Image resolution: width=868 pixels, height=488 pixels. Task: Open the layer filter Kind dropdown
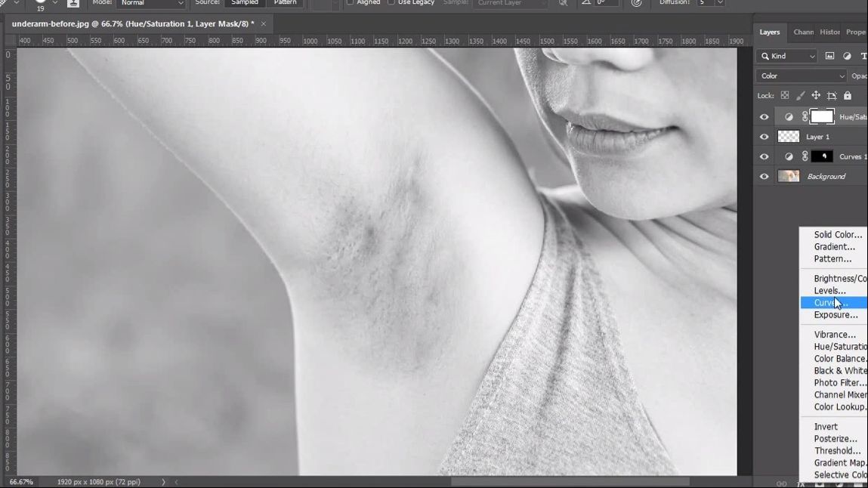[x=787, y=56]
